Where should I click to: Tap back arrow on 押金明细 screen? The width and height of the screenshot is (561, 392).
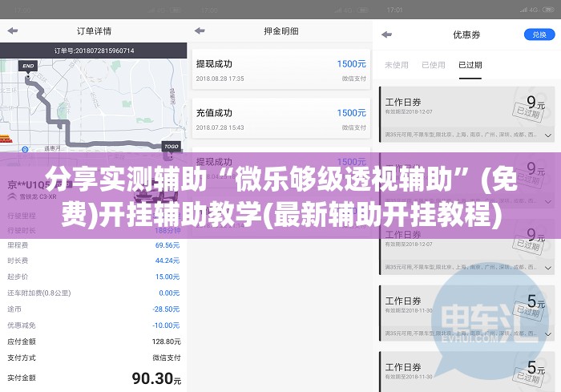click(200, 30)
